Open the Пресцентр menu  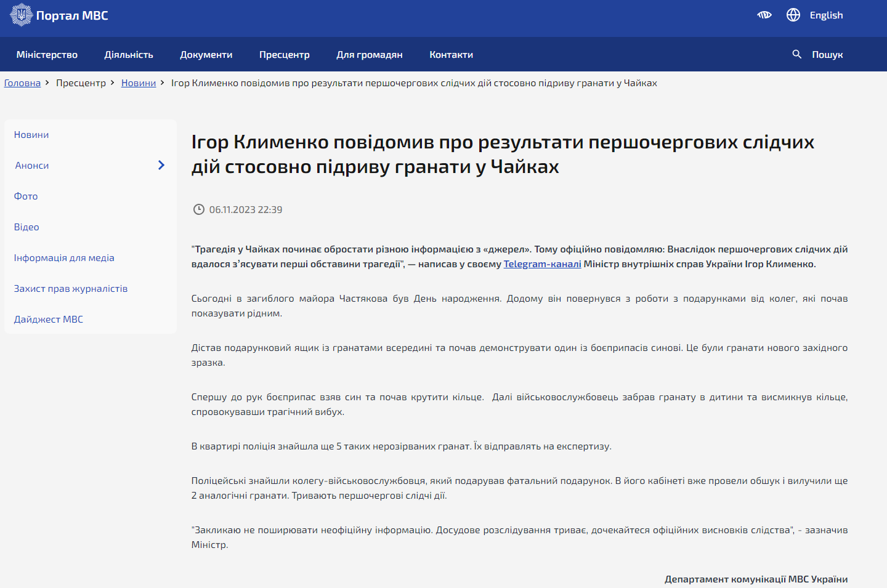tap(285, 55)
